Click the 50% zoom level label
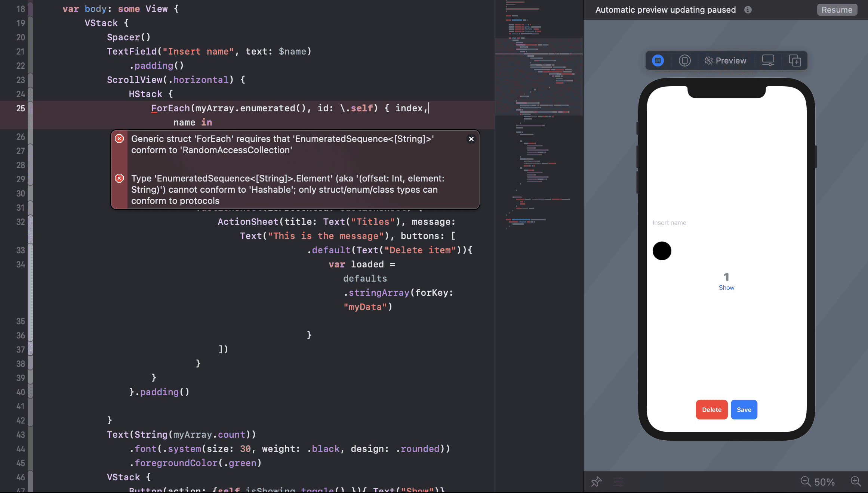This screenshot has width=868, height=493. click(824, 482)
